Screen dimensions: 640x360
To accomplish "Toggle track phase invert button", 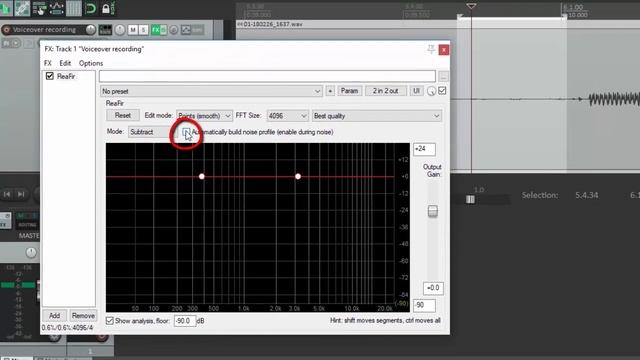I will tap(174, 30).
